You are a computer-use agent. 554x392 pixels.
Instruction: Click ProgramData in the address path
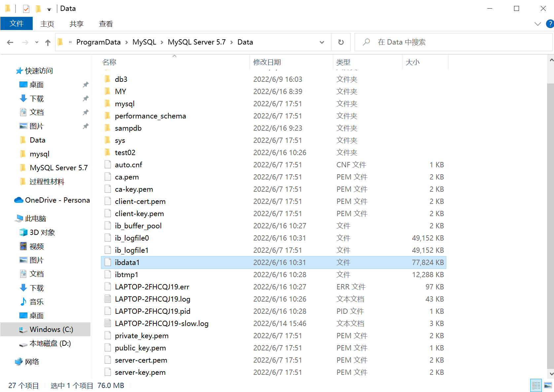pos(98,42)
